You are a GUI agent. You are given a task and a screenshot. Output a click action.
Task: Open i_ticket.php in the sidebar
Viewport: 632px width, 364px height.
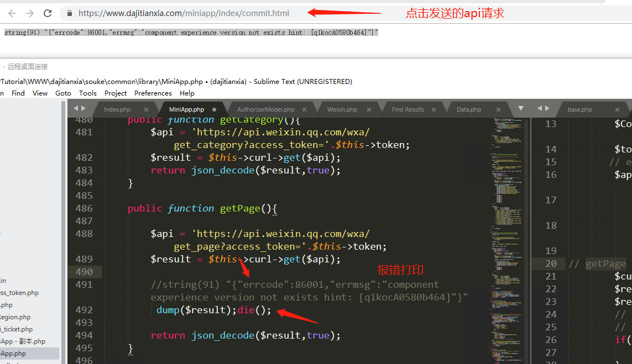[17, 329]
